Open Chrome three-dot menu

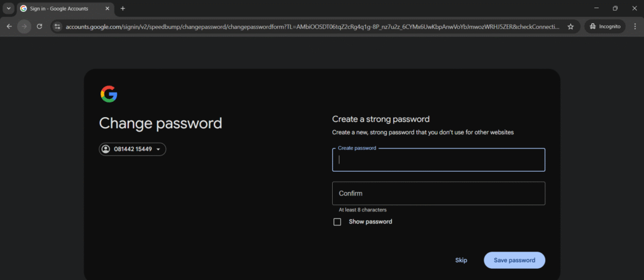coord(635,26)
